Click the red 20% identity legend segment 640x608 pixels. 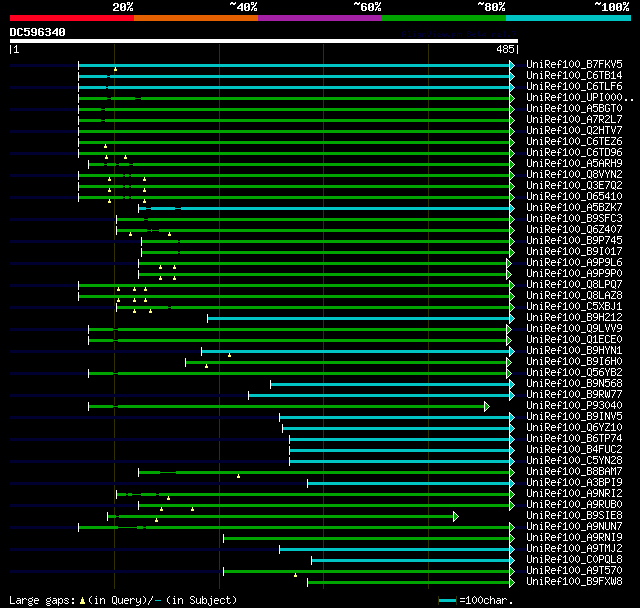(x=72, y=18)
